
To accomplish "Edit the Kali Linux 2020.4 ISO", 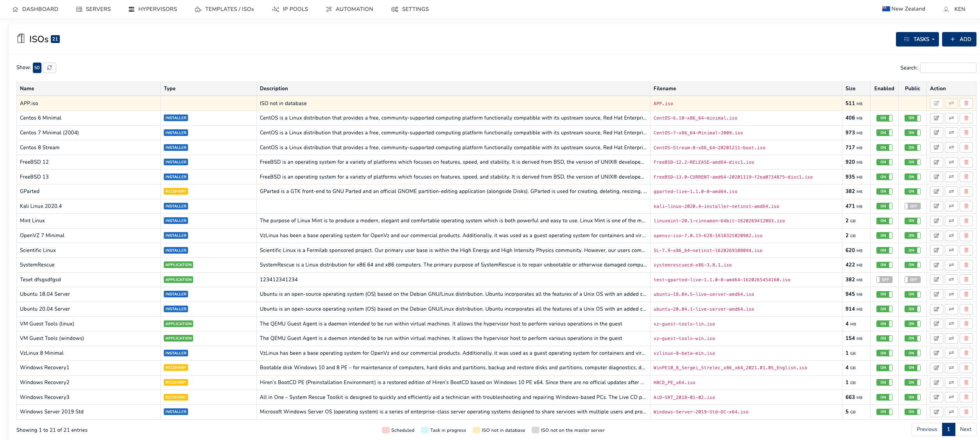I will click(x=936, y=206).
